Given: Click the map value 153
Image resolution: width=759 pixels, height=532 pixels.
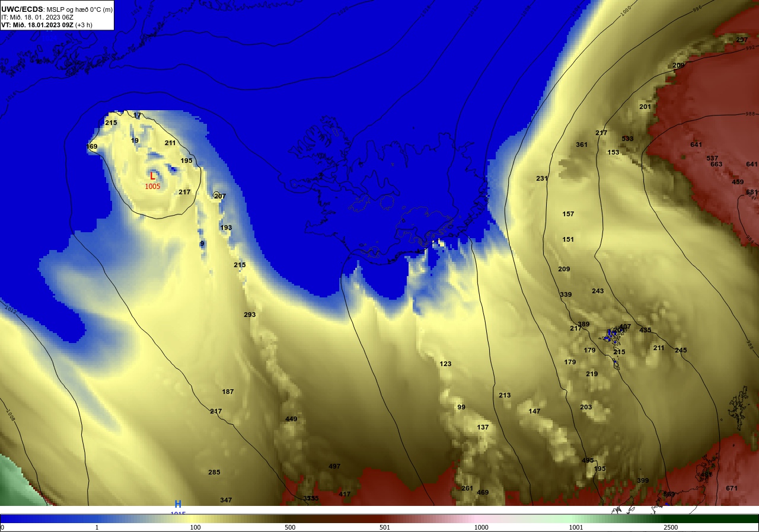Looking at the screenshot, I should (x=613, y=153).
